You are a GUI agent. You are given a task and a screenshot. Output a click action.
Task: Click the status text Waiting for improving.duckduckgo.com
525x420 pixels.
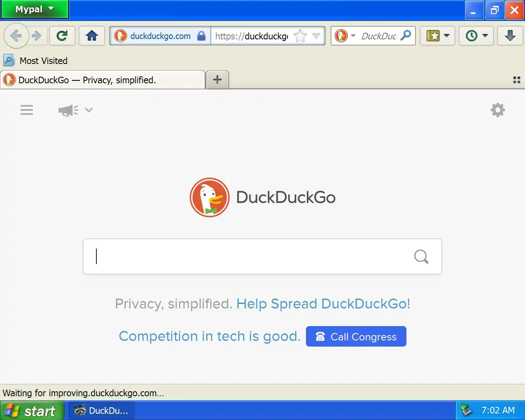point(83,393)
